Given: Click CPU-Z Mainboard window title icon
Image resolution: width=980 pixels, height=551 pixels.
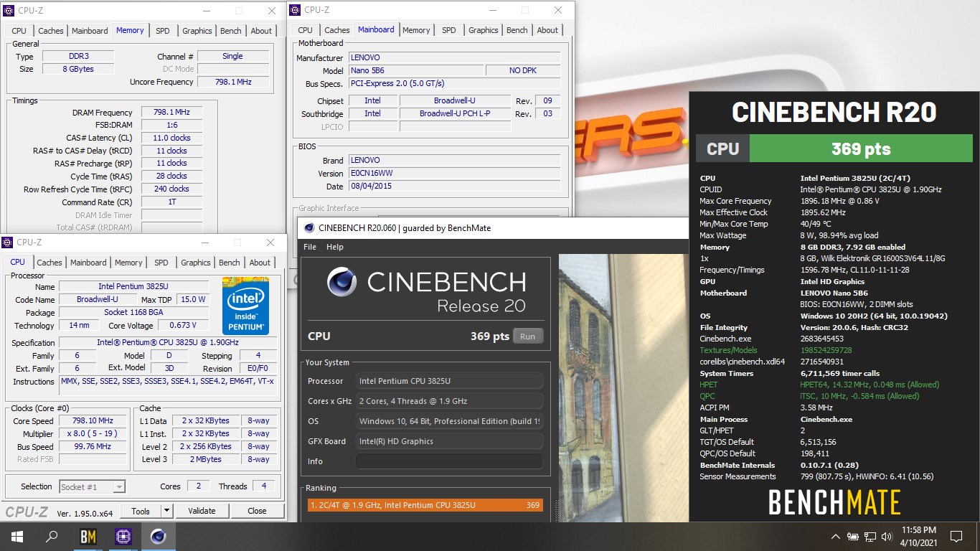Looking at the screenshot, I should pyautogui.click(x=295, y=10).
